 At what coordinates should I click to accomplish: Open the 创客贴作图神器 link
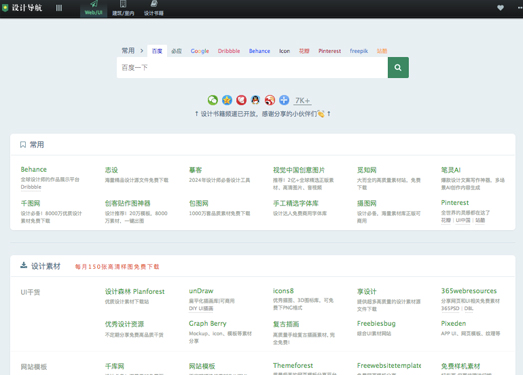[x=128, y=203]
